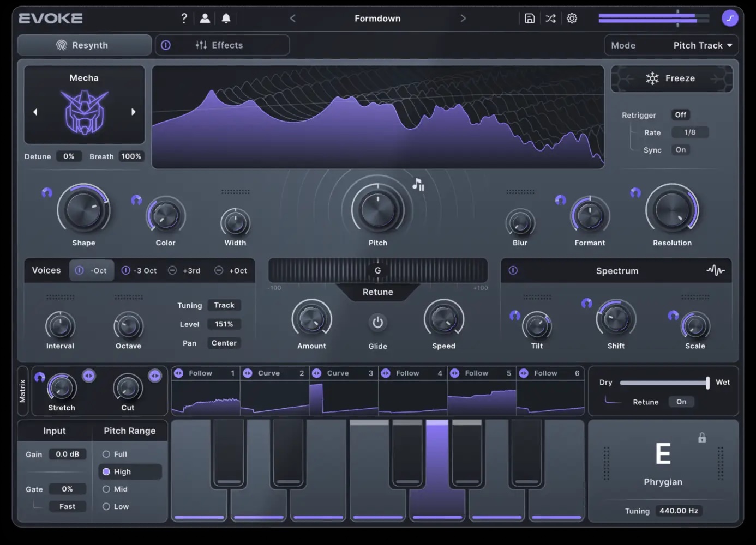Click the save preset icon
The width and height of the screenshot is (756, 545).
coord(529,18)
